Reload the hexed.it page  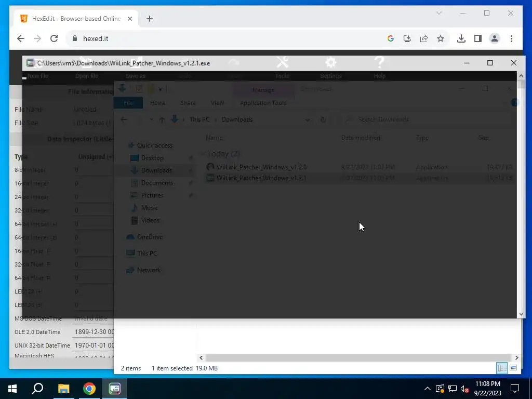point(54,38)
